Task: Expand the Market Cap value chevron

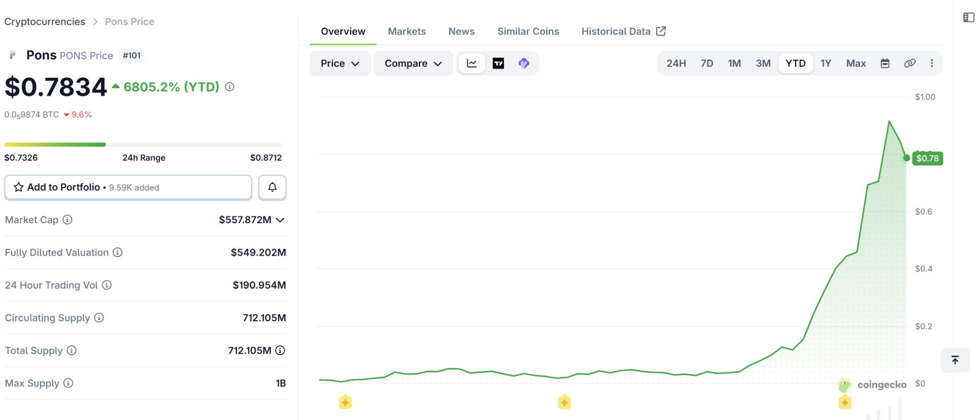Action: (x=280, y=220)
